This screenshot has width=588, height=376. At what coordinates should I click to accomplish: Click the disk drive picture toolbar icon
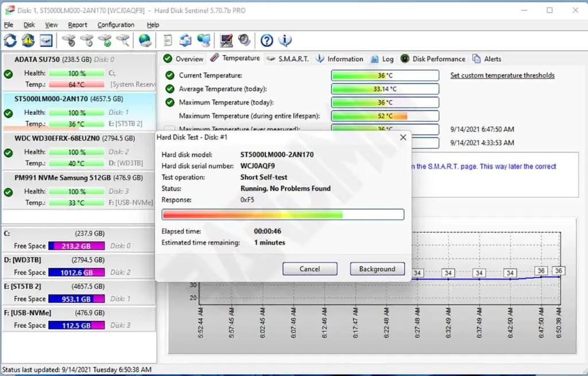[x=46, y=40]
